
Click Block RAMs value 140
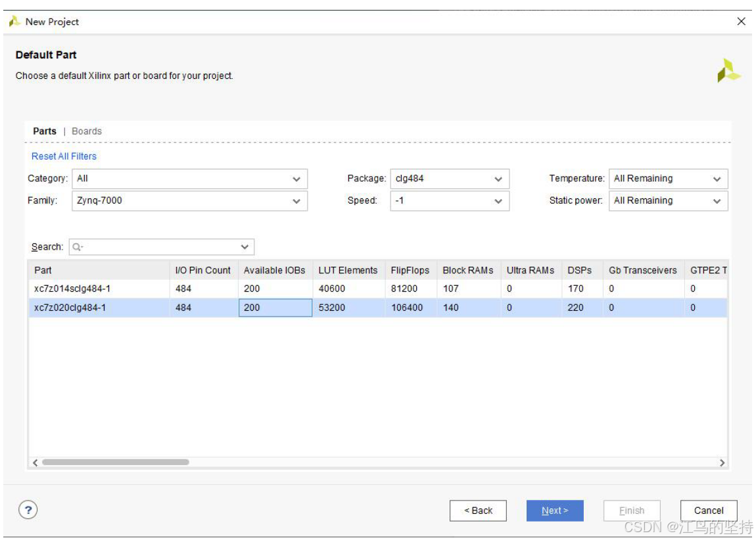click(x=451, y=307)
